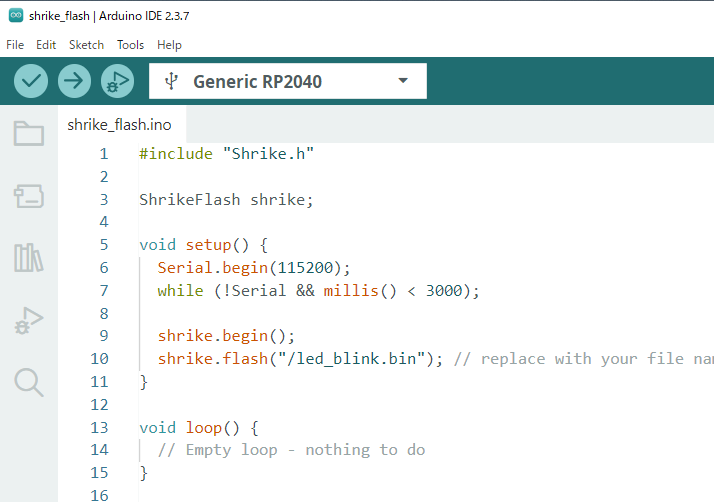Click line number 10 in the gutter
Viewport: 714px width, 502px height.
[x=99, y=359]
